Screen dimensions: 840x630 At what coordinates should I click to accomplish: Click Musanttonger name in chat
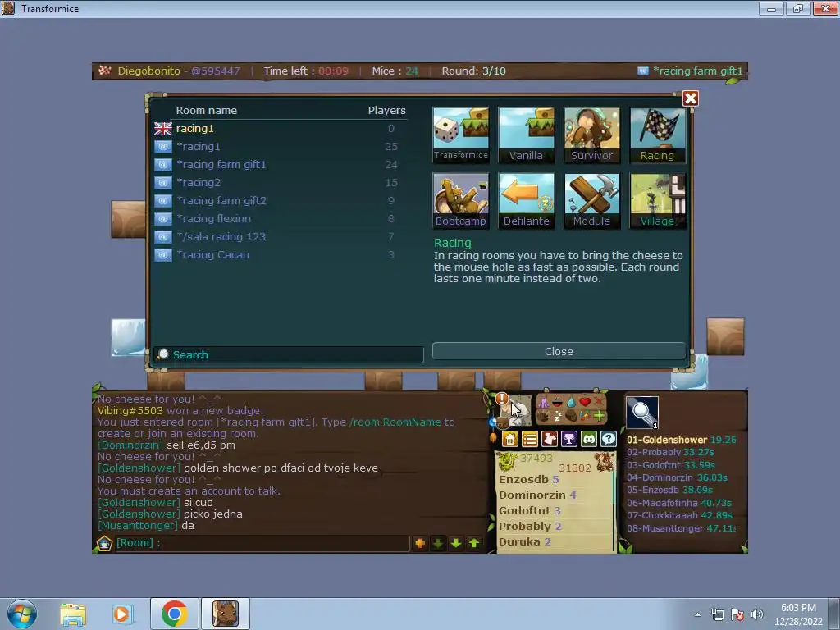[138, 526]
